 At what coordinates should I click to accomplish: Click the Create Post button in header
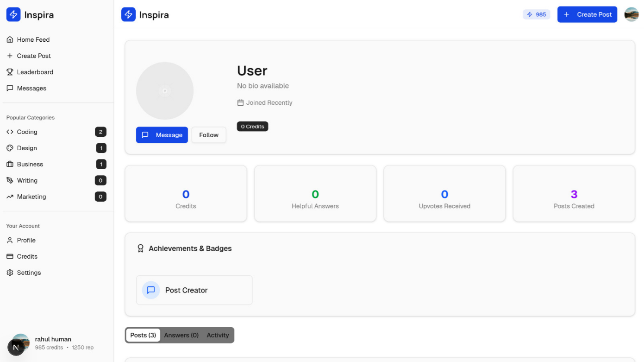(x=587, y=14)
